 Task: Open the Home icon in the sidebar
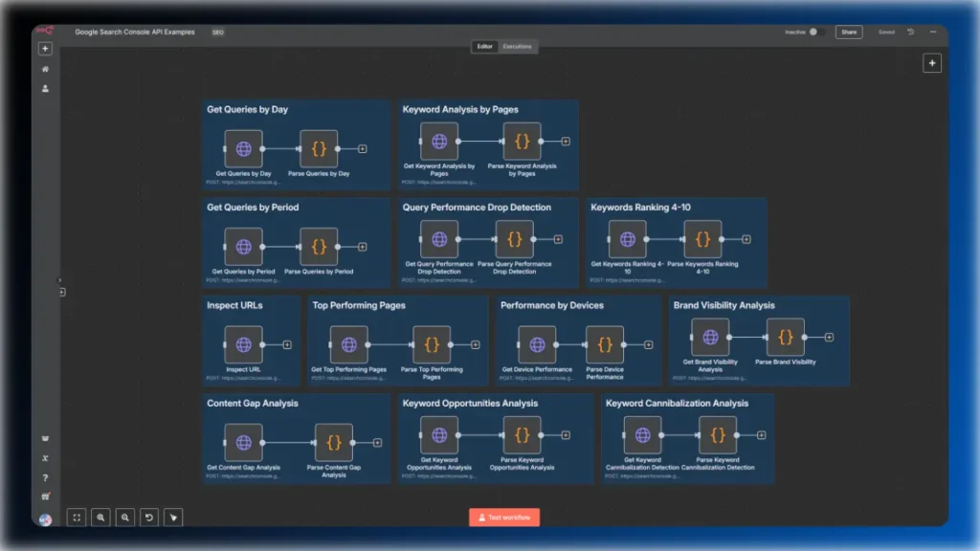(45, 69)
